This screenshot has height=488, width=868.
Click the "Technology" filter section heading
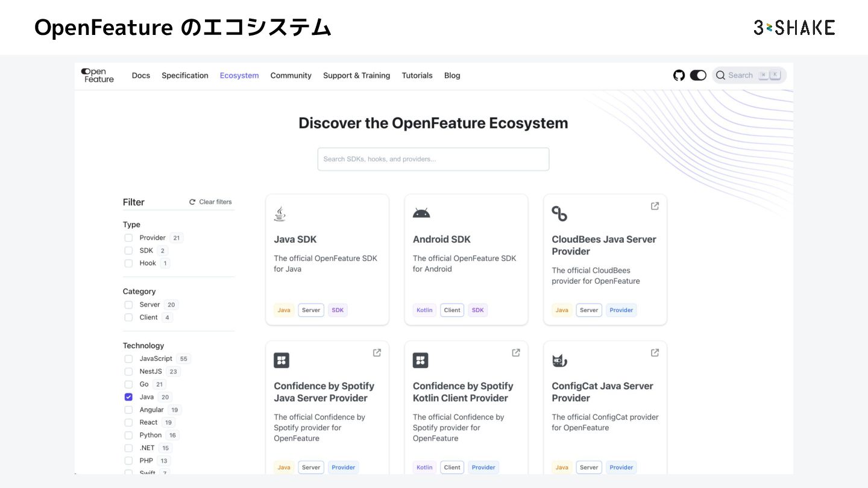coord(143,346)
